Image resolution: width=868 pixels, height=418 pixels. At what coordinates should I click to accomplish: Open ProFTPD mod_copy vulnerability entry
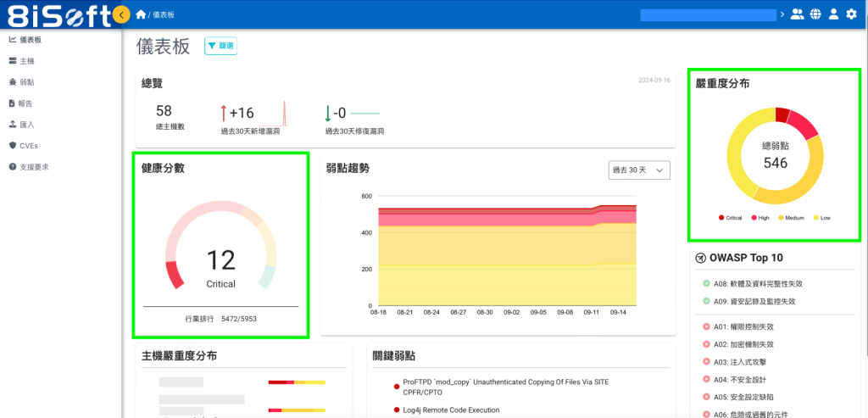(x=505, y=387)
